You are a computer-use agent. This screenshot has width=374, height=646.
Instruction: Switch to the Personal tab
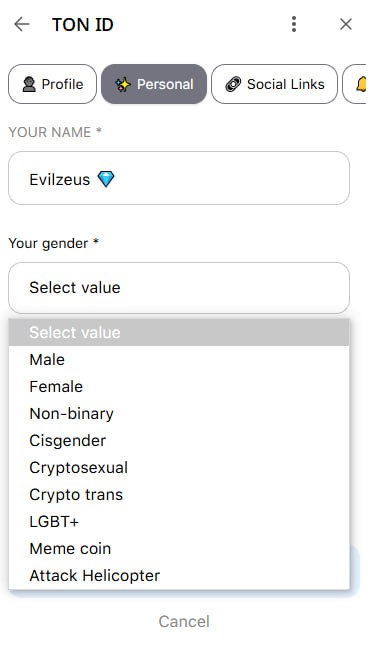point(154,84)
